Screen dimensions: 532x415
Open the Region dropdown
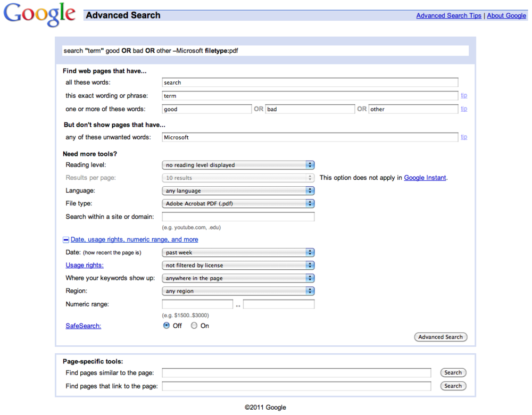[238, 291]
